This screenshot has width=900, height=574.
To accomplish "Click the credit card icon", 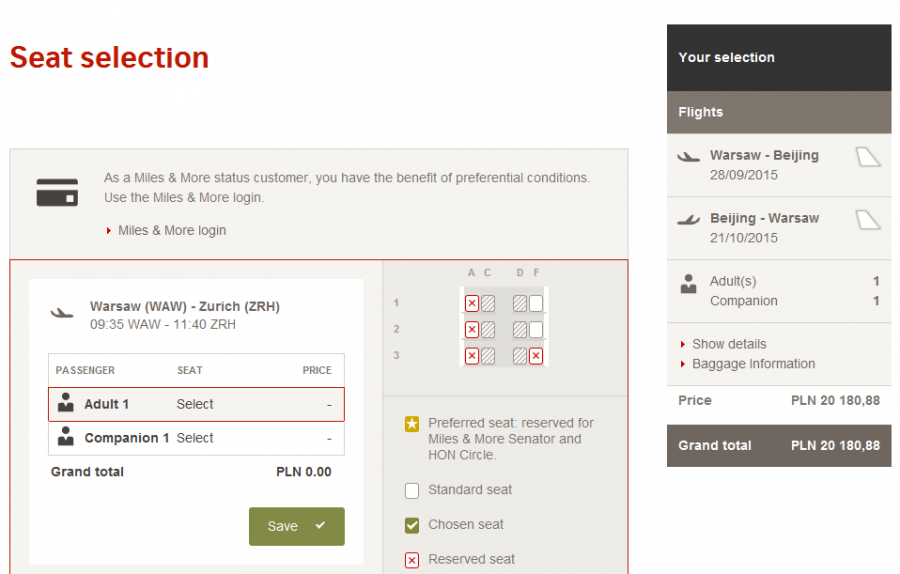I will 57,191.
